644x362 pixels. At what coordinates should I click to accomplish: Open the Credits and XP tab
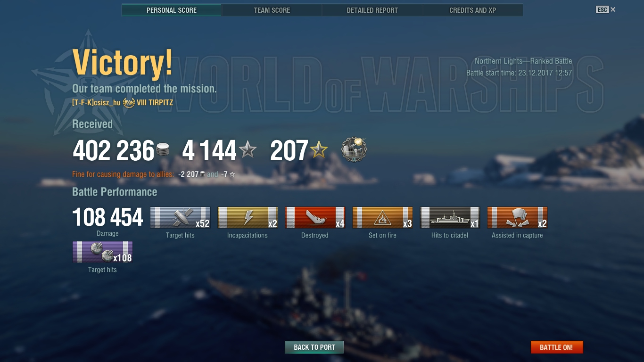click(472, 10)
